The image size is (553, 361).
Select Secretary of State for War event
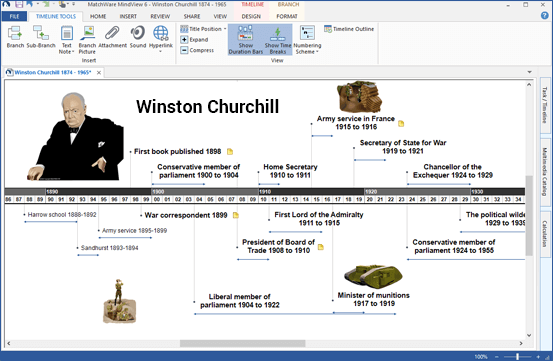click(403, 147)
